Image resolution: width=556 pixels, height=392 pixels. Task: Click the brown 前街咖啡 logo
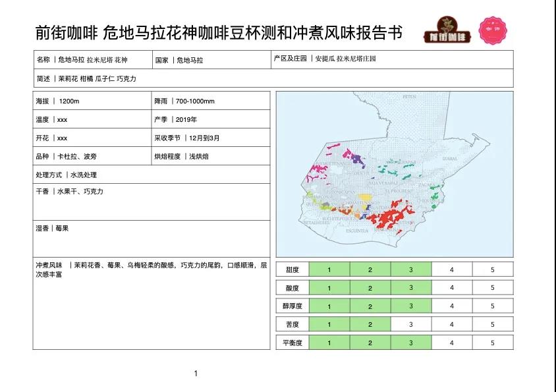[x=446, y=32]
